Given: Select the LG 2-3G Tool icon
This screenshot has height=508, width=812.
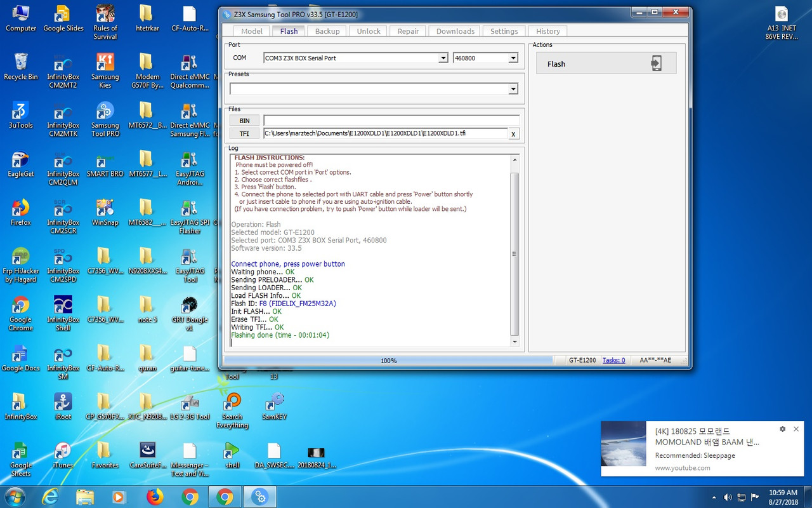Looking at the screenshot, I should (x=189, y=407).
